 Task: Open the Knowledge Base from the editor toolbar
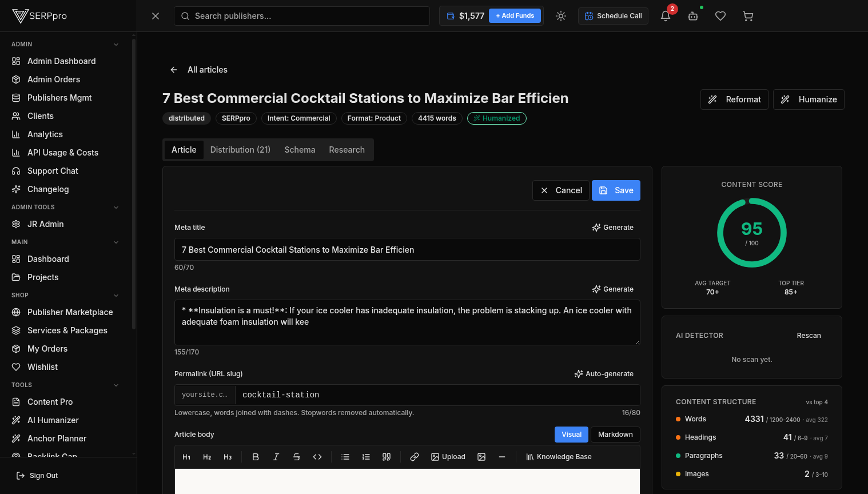(559, 456)
